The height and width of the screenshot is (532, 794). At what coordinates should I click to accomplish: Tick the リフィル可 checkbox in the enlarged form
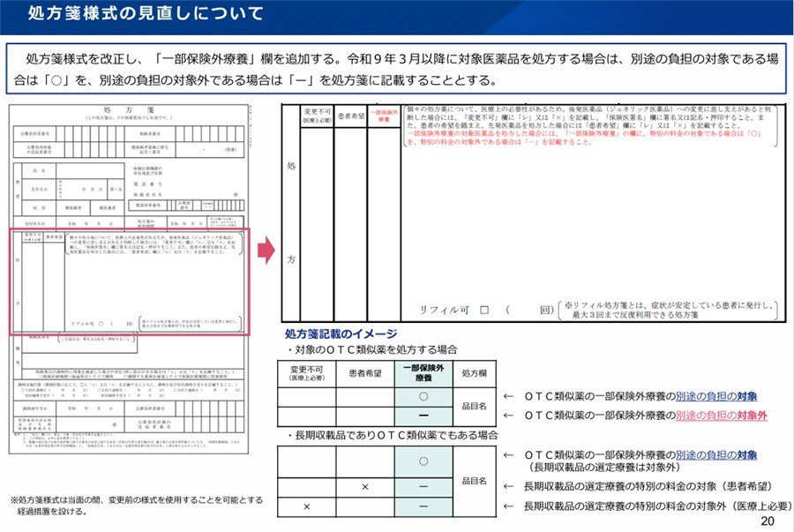[484, 310]
